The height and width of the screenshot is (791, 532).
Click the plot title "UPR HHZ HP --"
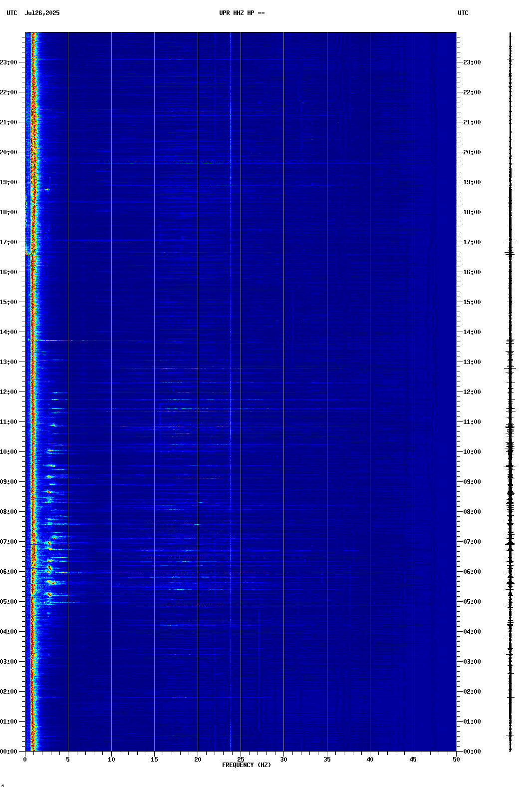[242, 13]
